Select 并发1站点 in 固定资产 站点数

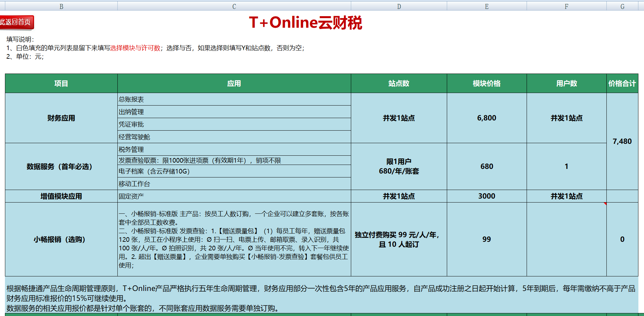[x=399, y=196]
